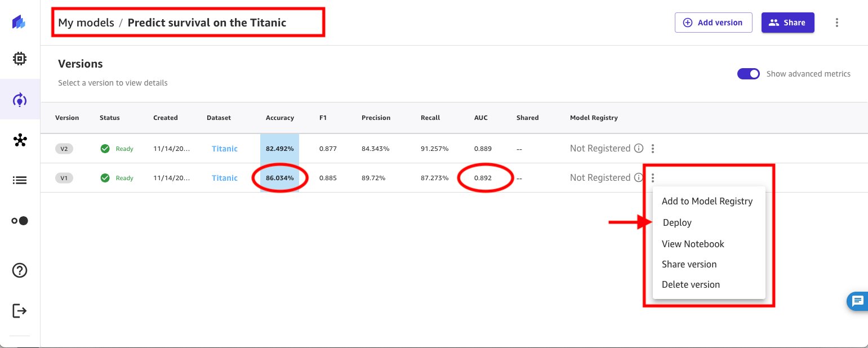Click the Share button

pos(787,23)
